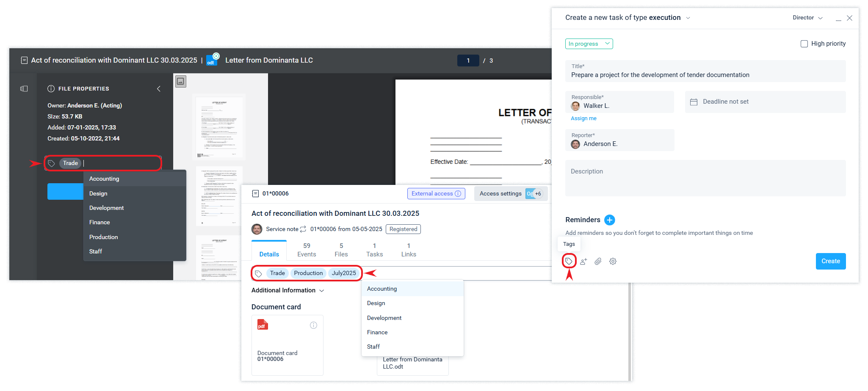Click the add participant icon
This screenshot has width=868, height=391.
[x=583, y=262]
